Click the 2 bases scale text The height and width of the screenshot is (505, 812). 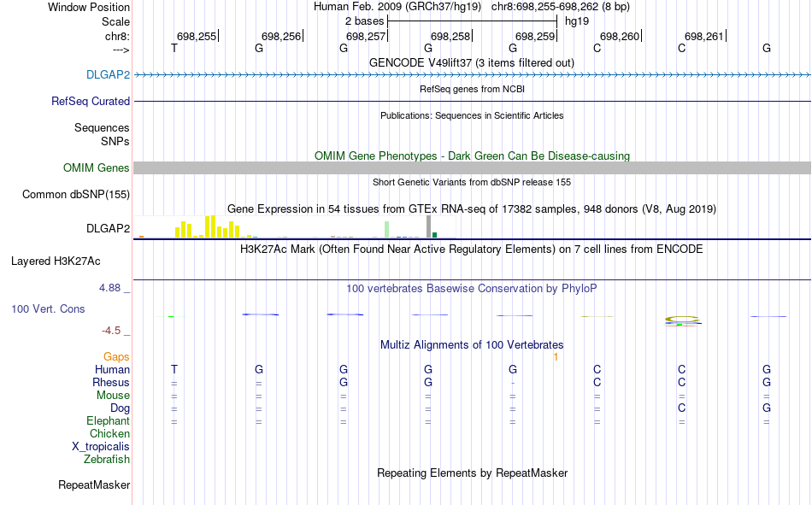coord(365,21)
